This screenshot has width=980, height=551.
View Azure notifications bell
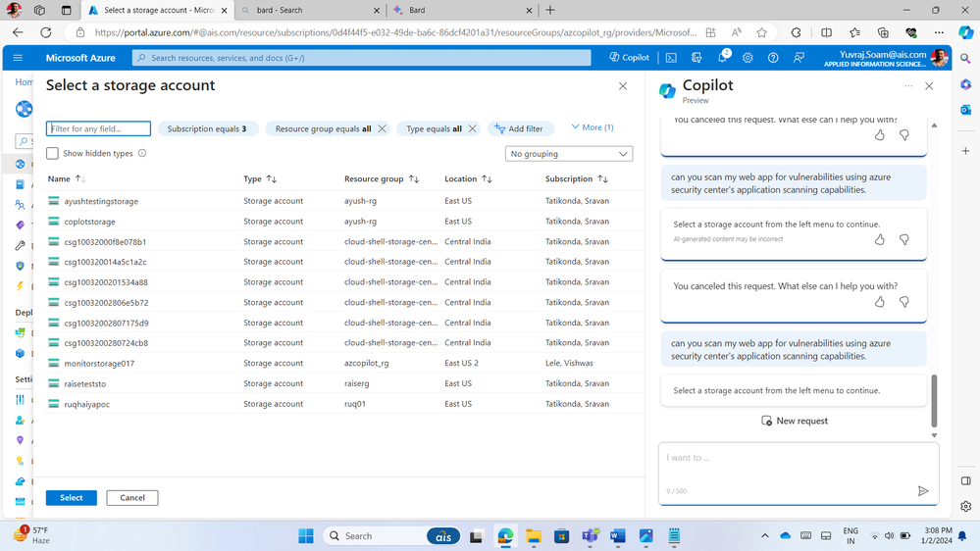click(722, 58)
